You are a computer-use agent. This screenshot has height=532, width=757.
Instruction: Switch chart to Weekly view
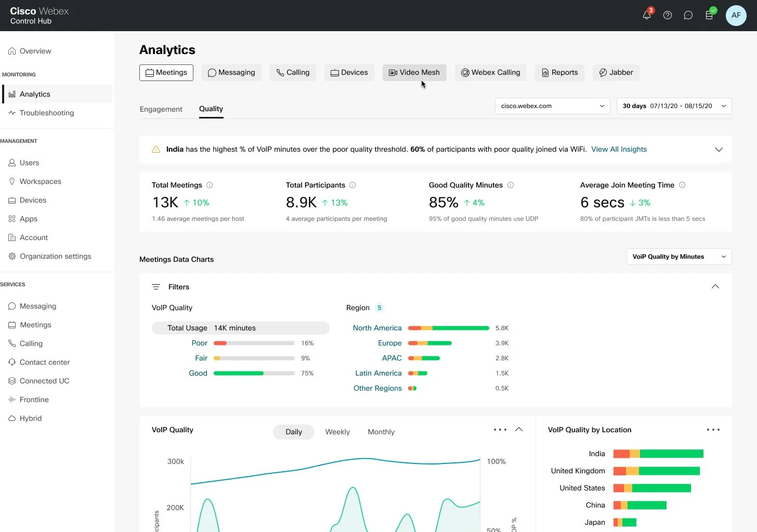tap(337, 432)
